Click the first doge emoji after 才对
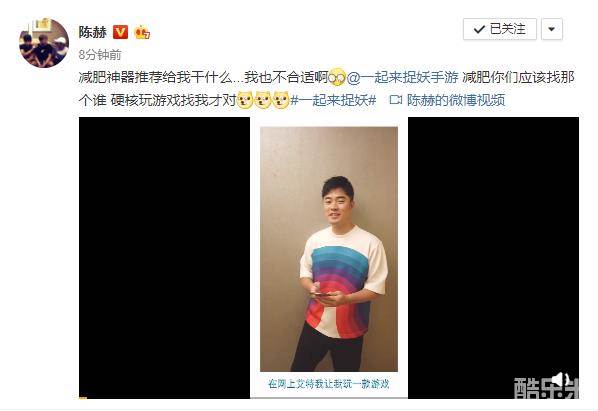This screenshot has width=598, height=411. tap(245, 100)
